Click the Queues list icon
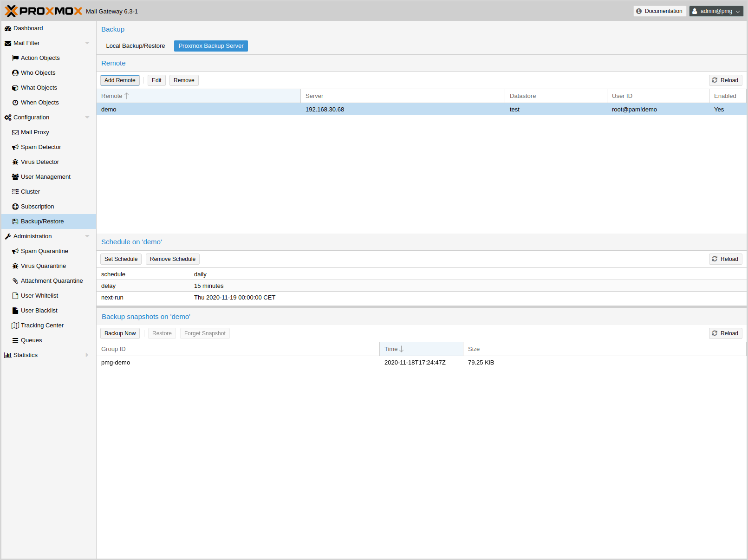Viewport: 748px width, 560px height. pyautogui.click(x=15, y=340)
